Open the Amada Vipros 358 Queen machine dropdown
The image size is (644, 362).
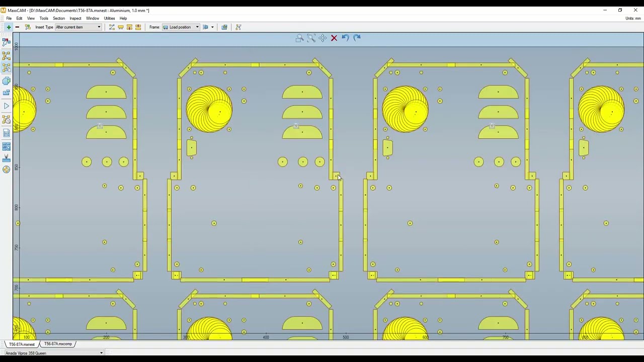(x=54, y=353)
